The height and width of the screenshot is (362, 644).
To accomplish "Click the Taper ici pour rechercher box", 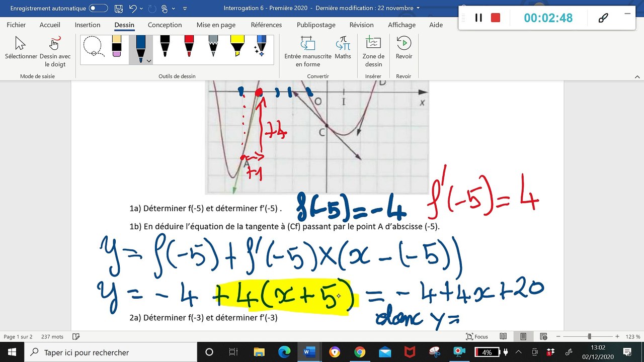I will click(110, 352).
